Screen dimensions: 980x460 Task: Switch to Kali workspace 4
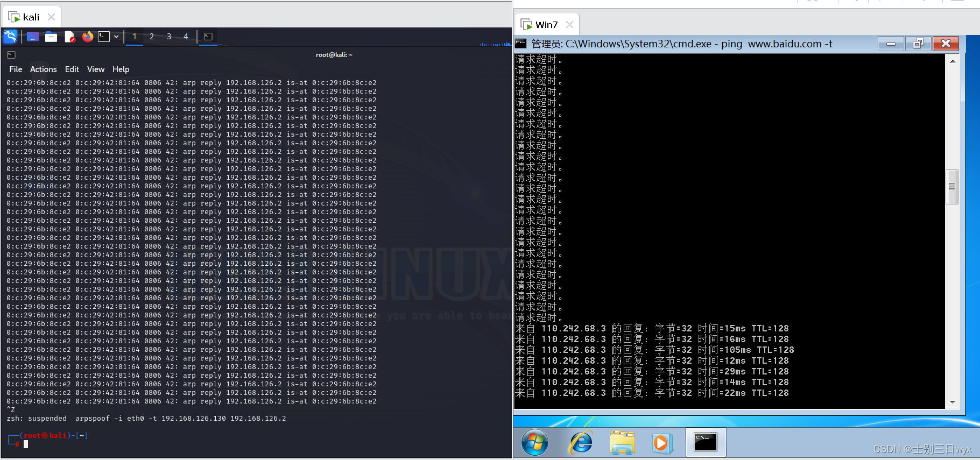[x=186, y=37]
